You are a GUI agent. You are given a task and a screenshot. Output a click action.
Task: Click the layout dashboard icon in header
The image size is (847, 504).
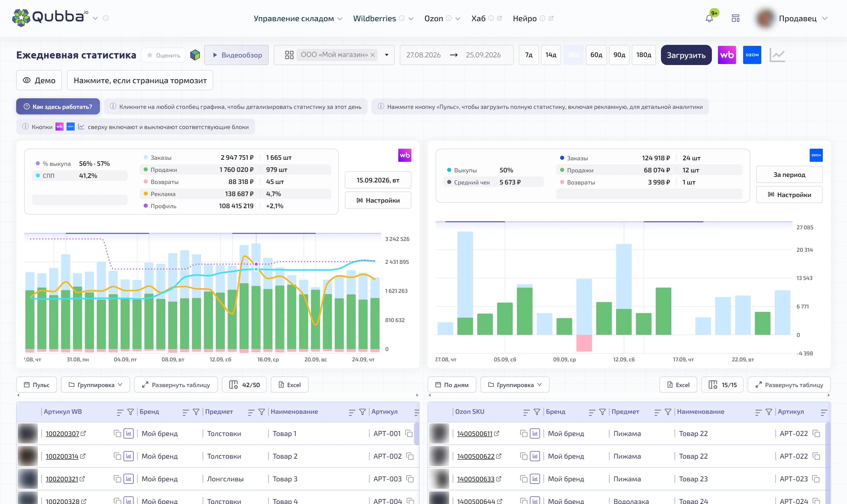[736, 18]
